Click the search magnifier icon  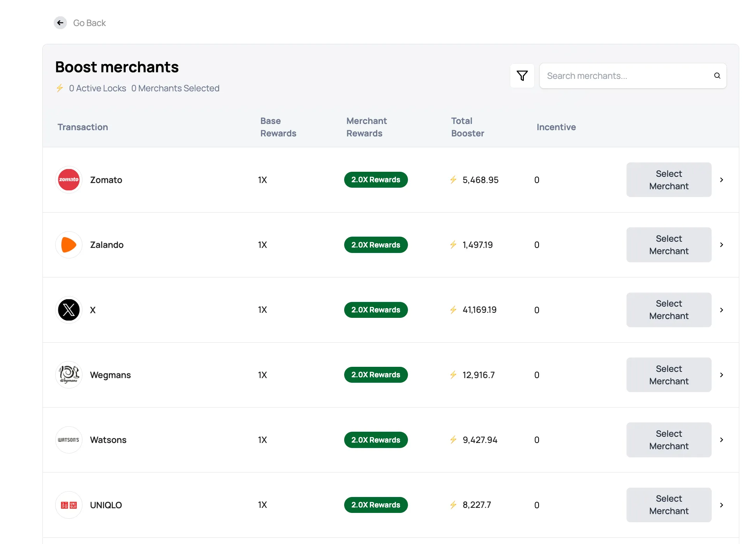717,75
